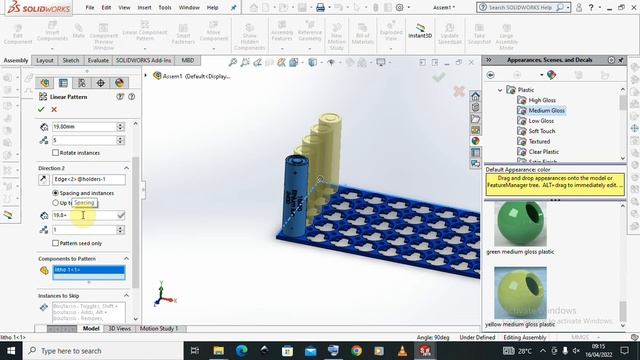The height and width of the screenshot is (360, 640).
Task: Click the Options gear icon in title toolbar
Action: click(x=400, y=7)
